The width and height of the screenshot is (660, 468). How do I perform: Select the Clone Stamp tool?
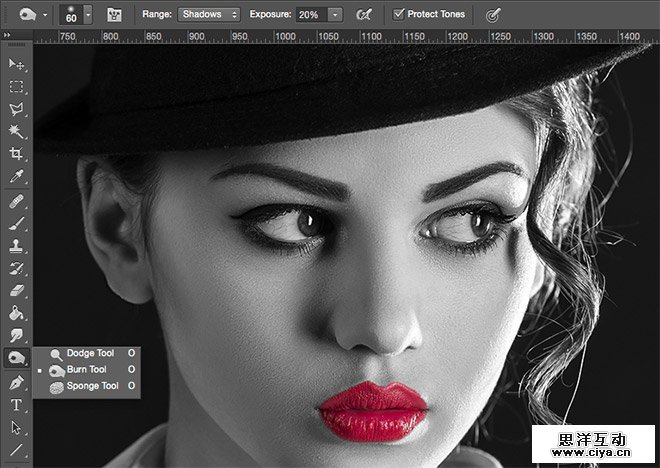click(x=16, y=246)
